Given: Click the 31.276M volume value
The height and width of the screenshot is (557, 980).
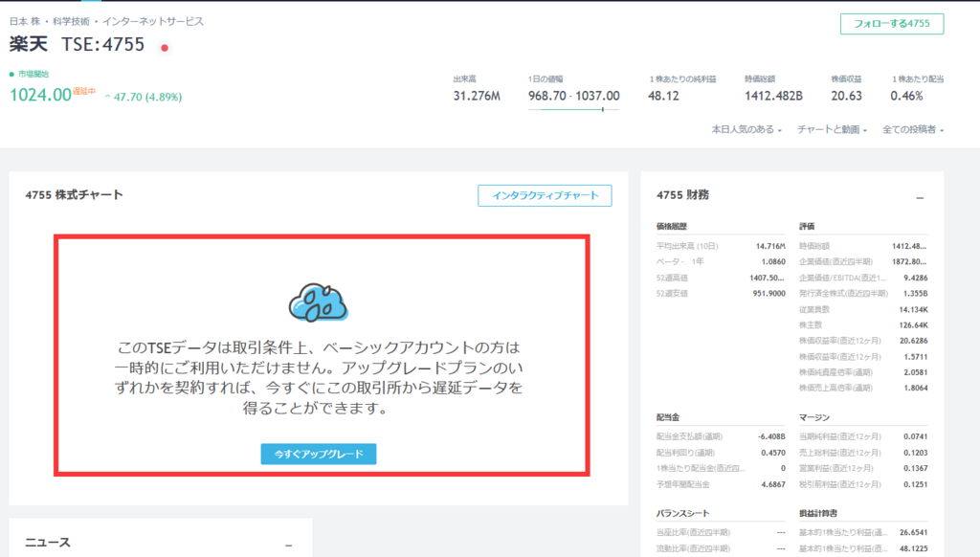Looking at the screenshot, I should pyautogui.click(x=477, y=96).
